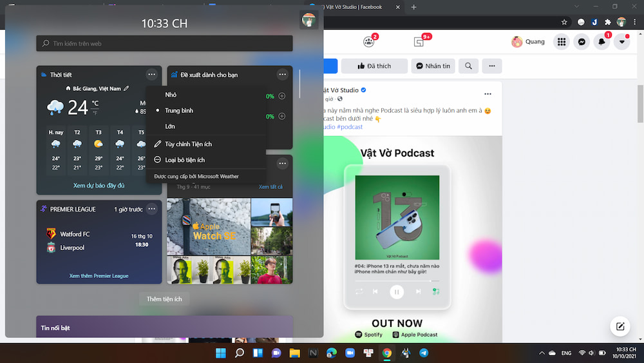Open 'Đề xuất dành cho bạn' widget options
The image size is (644, 363).
(x=282, y=75)
